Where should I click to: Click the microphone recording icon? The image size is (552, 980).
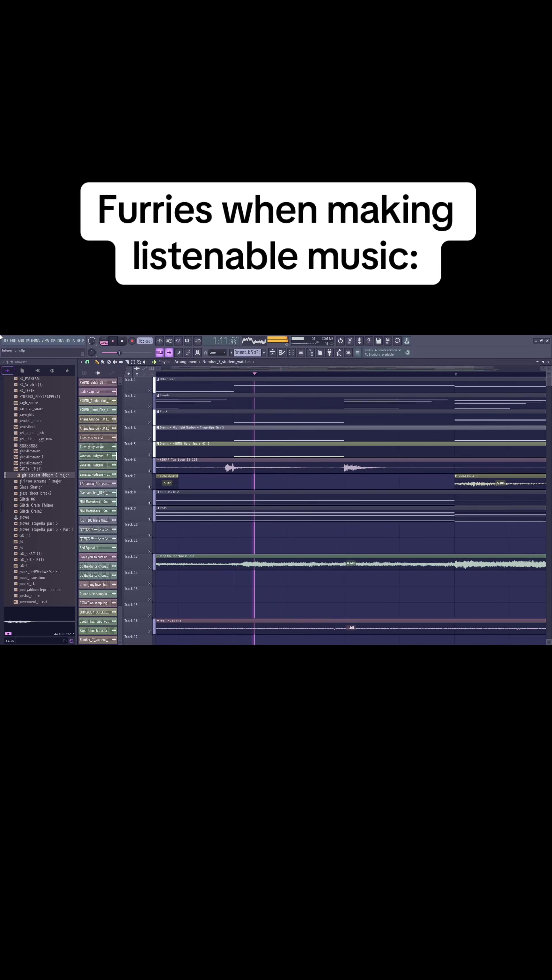tap(359, 341)
